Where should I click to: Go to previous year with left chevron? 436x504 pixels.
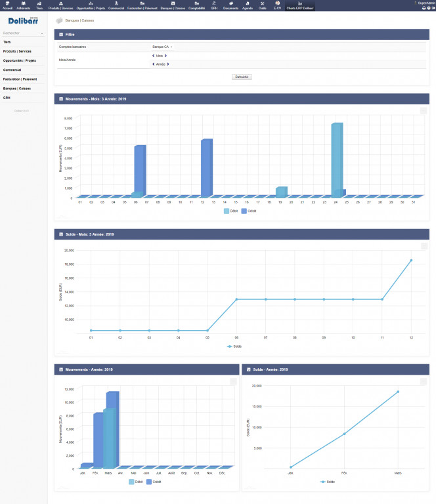pos(153,64)
